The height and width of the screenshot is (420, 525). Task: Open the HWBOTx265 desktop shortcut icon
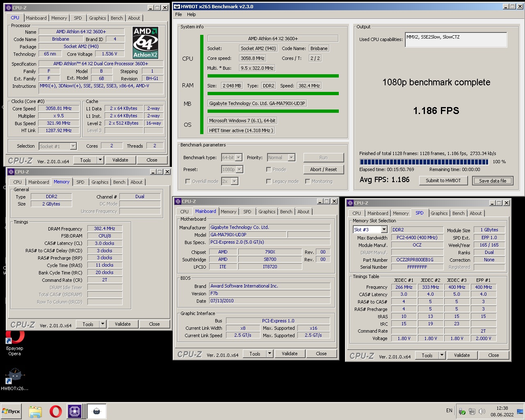pyautogui.click(x=15, y=379)
